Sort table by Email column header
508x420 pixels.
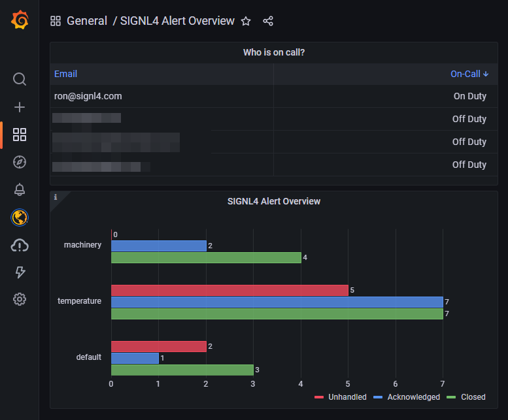pos(65,74)
